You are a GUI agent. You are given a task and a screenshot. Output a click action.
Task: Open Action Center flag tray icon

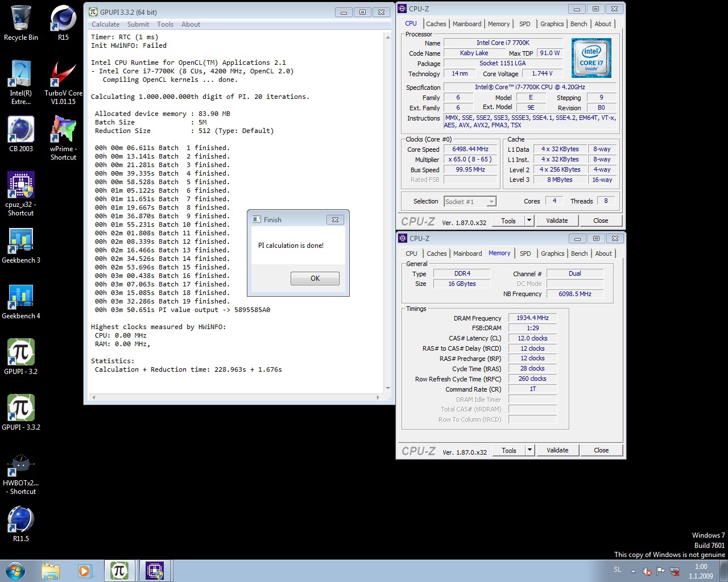[x=660, y=571]
